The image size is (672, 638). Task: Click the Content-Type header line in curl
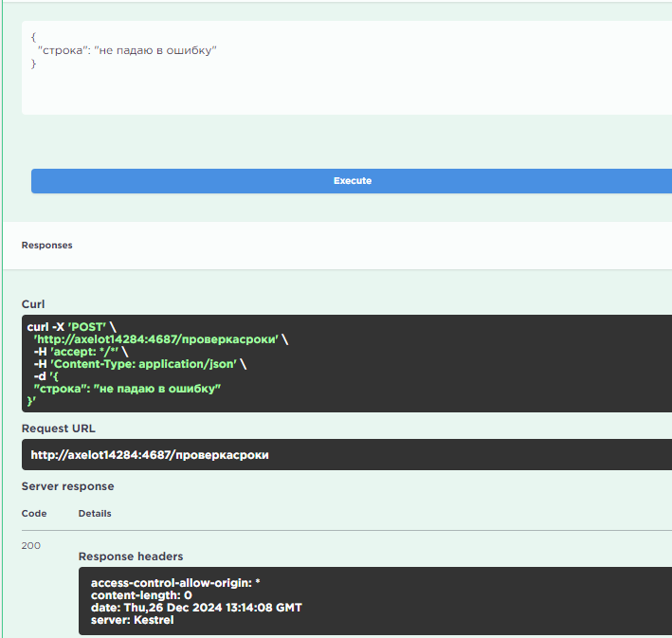(x=139, y=363)
